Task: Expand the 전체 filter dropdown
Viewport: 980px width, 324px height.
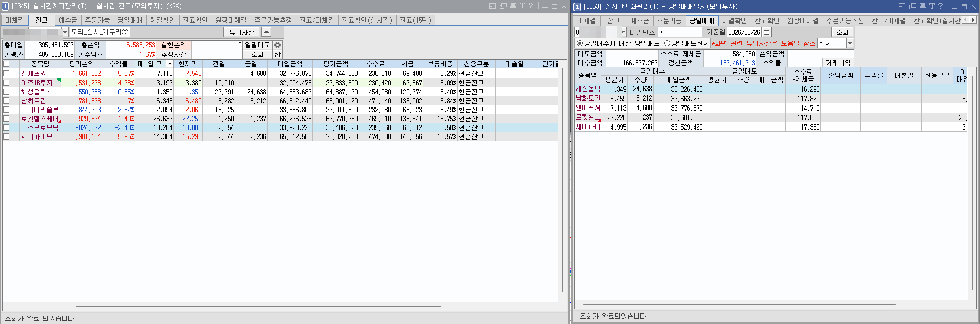Action: click(x=849, y=43)
